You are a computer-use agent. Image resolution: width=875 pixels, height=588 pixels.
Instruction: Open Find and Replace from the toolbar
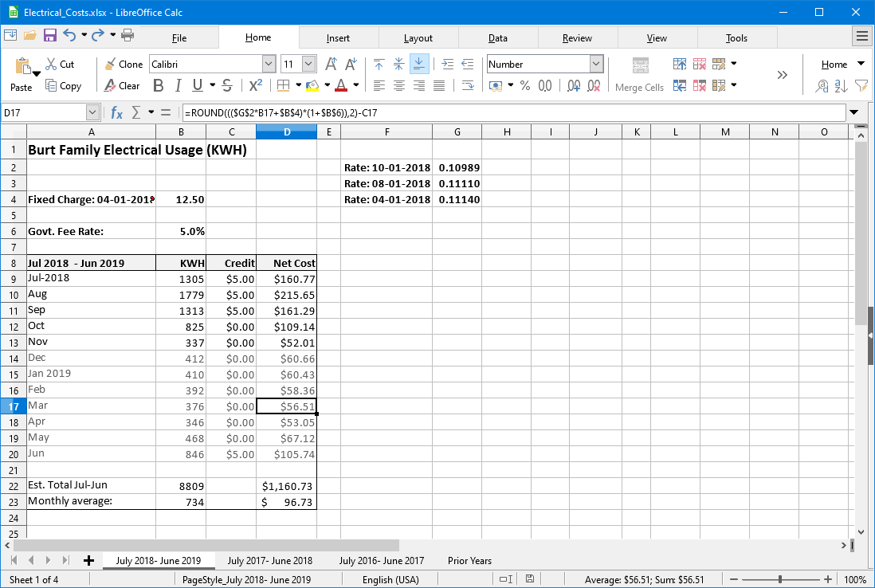pos(822,86)
